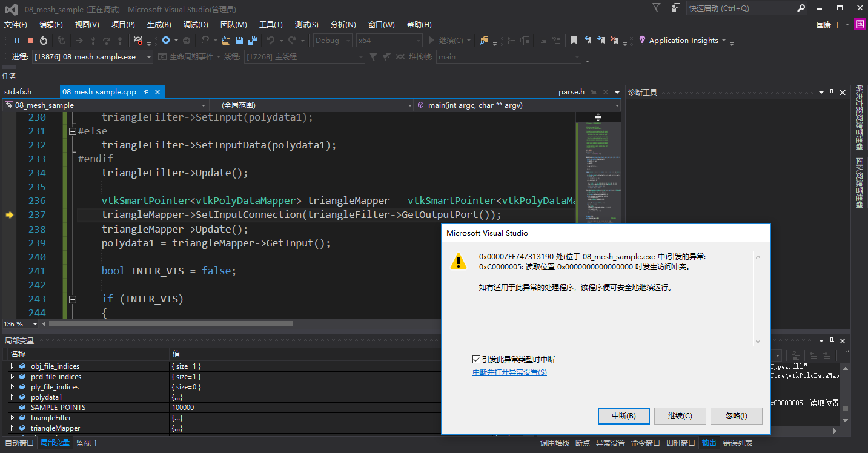This screenshot has width=868, height=453.
Task: Click the Save All icon
Action: coord(252,40)
